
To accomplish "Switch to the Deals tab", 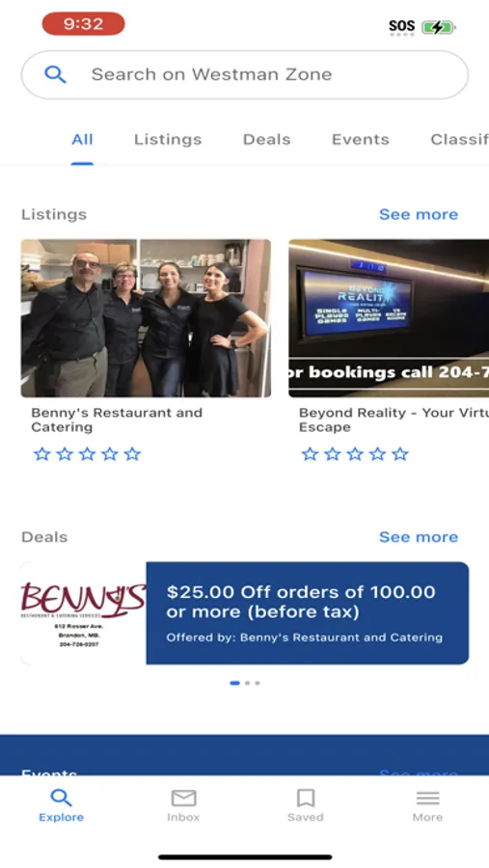I will pos(266,140).
